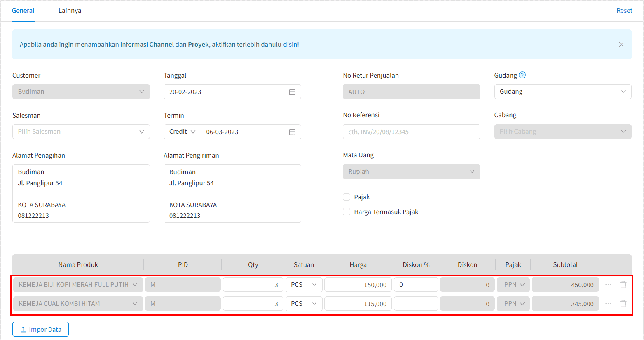Open the Credit termin type dropdown
The width and height of the screenshot is (644, 340).
(182, 132)
